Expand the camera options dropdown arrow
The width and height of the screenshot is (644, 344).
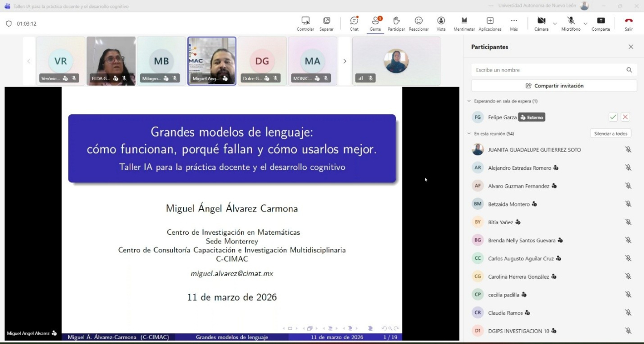click(555, 24)
